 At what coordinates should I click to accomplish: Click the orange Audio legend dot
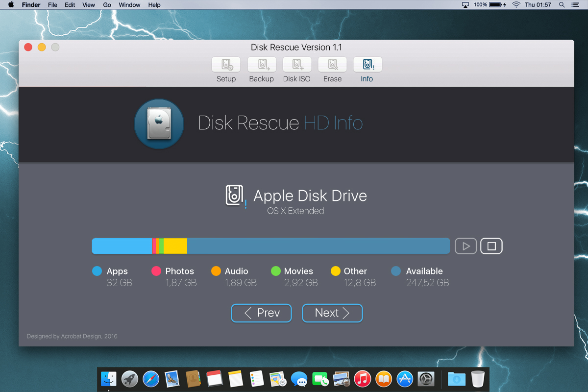tap(216, 271)
